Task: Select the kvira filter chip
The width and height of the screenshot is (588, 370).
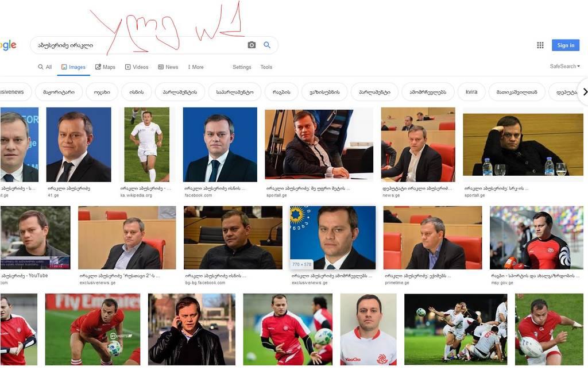Action: coord(471,92)
